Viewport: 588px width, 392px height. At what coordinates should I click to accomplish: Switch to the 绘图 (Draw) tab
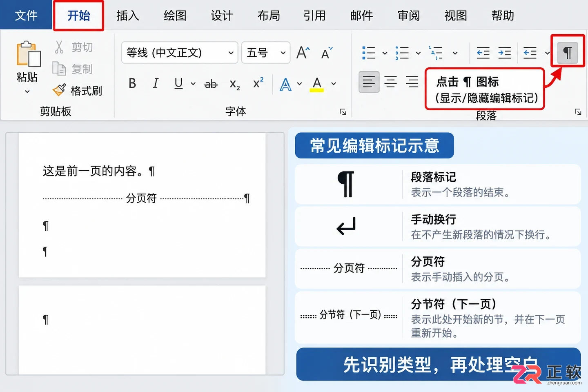point(175,16)
